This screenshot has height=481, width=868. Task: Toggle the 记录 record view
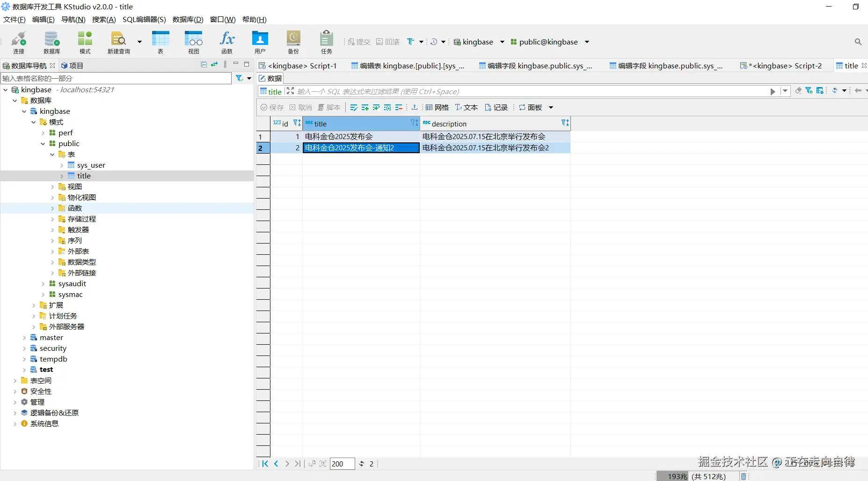(x=496, y=108)
